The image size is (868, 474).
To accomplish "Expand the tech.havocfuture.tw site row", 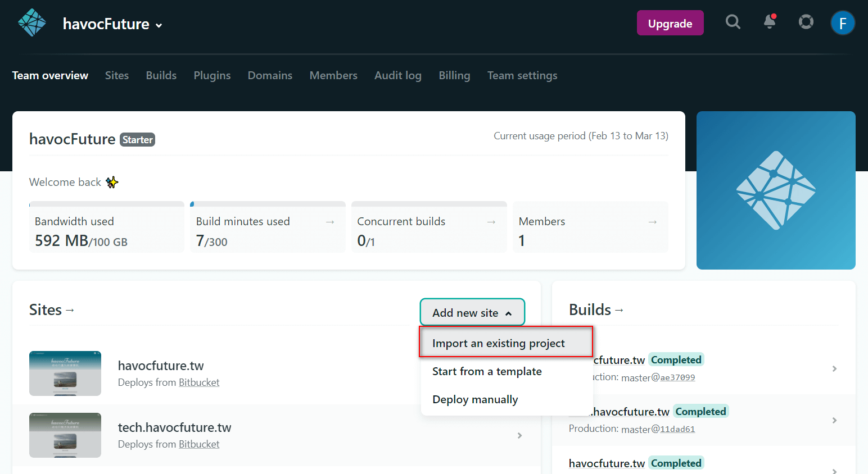I will pos(519,435).
